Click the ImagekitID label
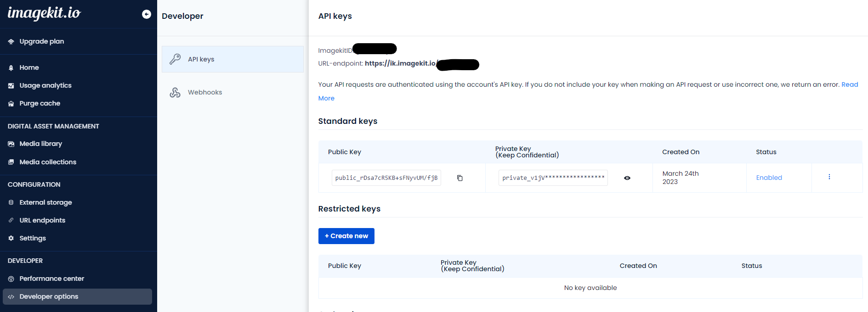This screenshot has width=868, height=312. coord(335,50)
